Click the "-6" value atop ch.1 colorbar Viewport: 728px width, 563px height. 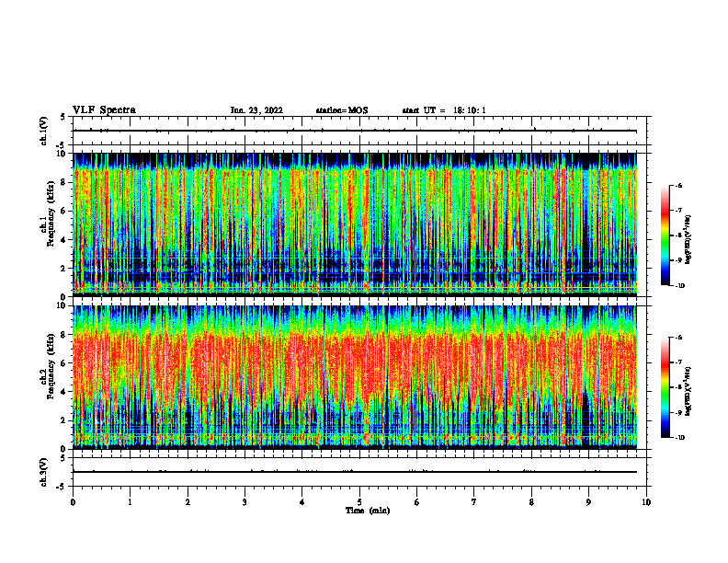(678, 186)
